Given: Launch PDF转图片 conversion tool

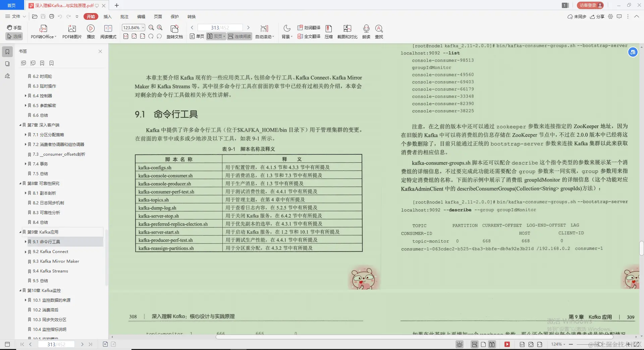Looking at the screenshot, I should click(71, 31).
